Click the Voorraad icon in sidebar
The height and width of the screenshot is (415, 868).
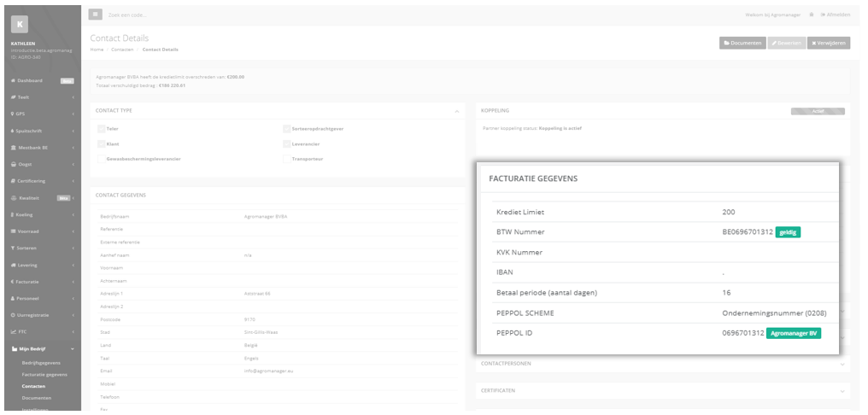[13, 231]
